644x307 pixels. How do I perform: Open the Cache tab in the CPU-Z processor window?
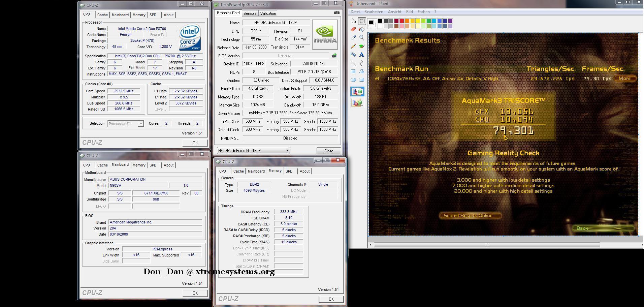tap(102, 15)
